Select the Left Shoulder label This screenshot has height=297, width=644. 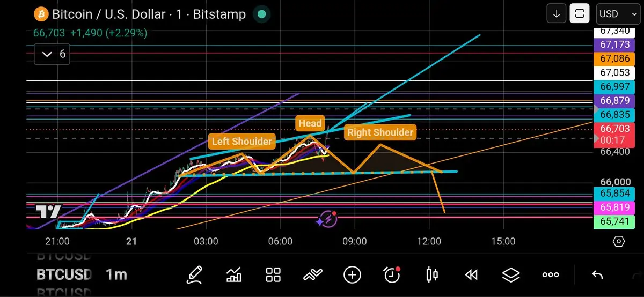(242, 142)
